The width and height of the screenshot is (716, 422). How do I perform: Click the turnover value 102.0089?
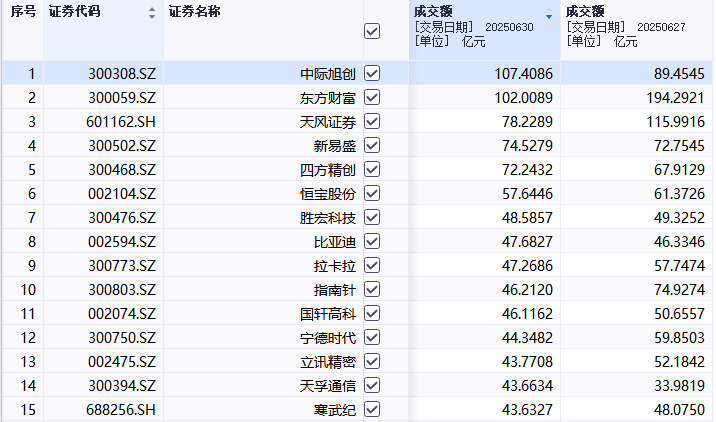coord(523,98)
